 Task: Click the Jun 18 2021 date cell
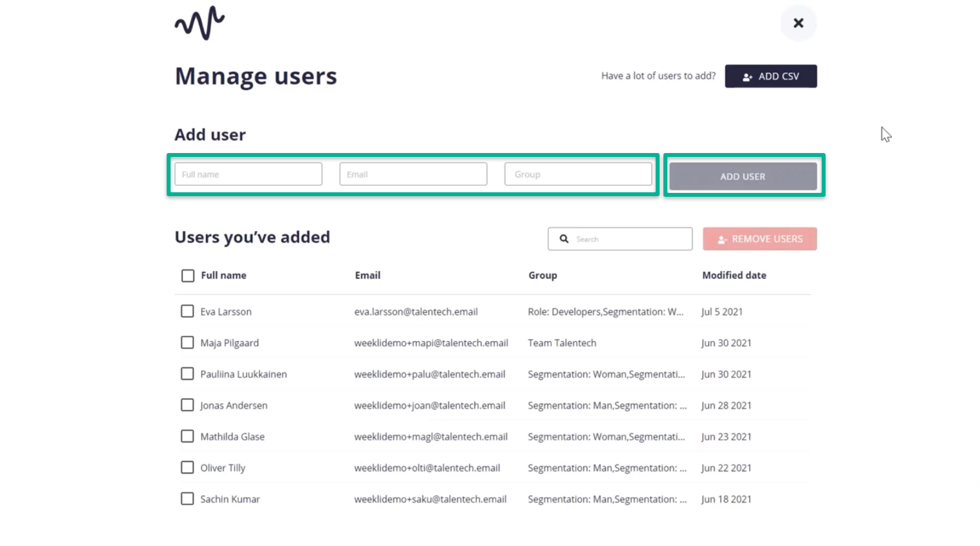coord(726,499)
